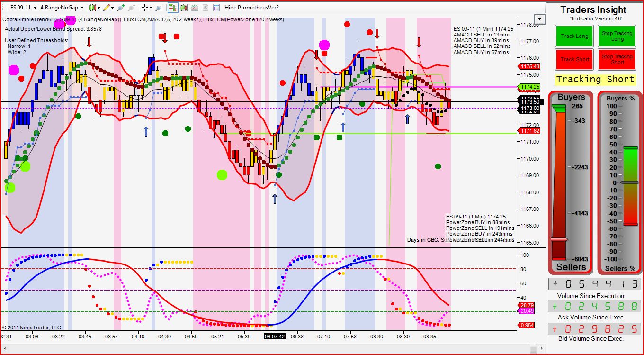644x355 pixels.
Task: Expand the crosshair cursor dropdown arrow
Action: 151,8
